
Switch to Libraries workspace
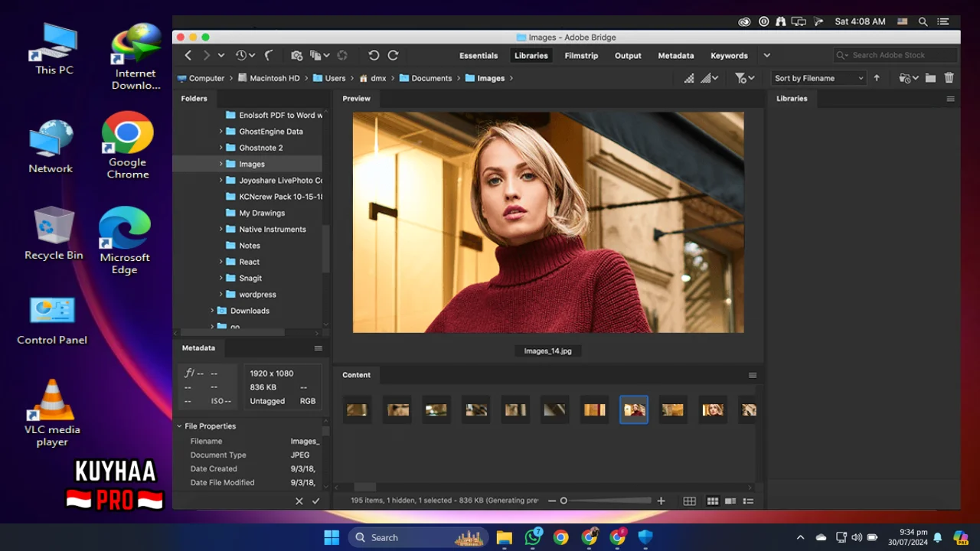[x=531, y=55]
